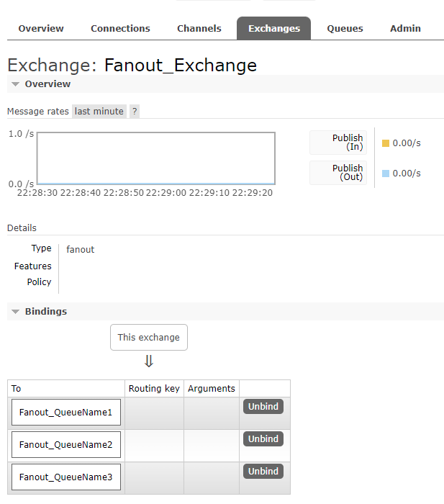This screenshot has height=504, width=444.
Task: Open the Overview tab
Action: 41,28
